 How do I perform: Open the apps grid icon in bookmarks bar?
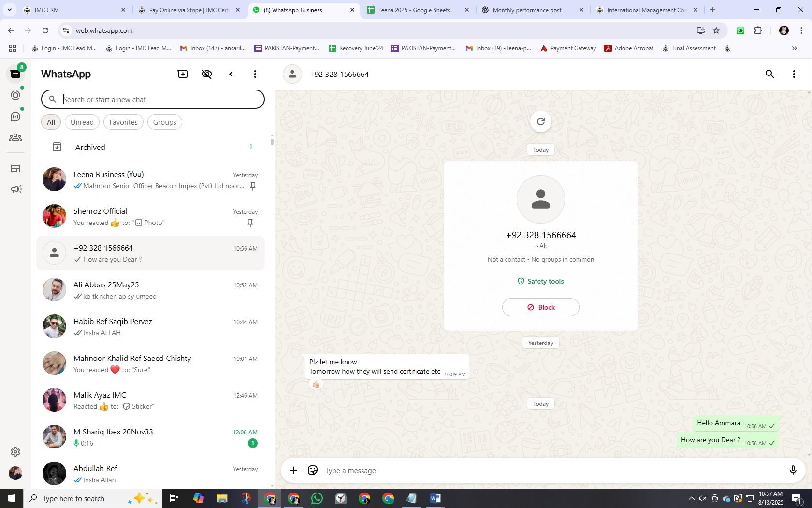click(x=13, y=48)
